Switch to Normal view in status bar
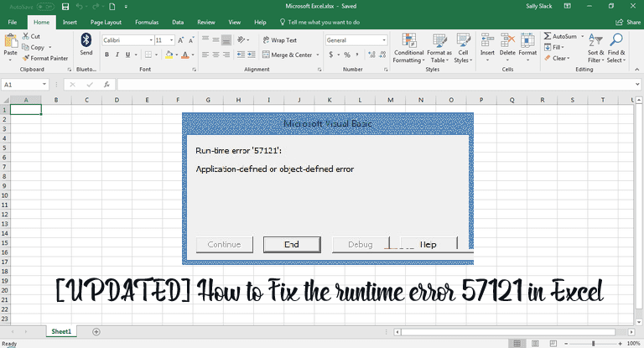644x348 pixels. (x=517, y=343)
